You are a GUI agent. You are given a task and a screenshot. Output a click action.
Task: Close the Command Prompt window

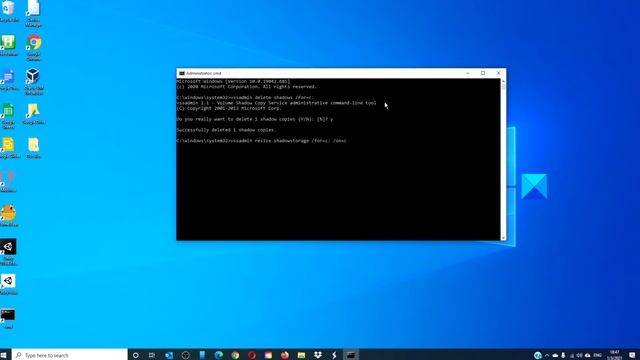(498, 73)
